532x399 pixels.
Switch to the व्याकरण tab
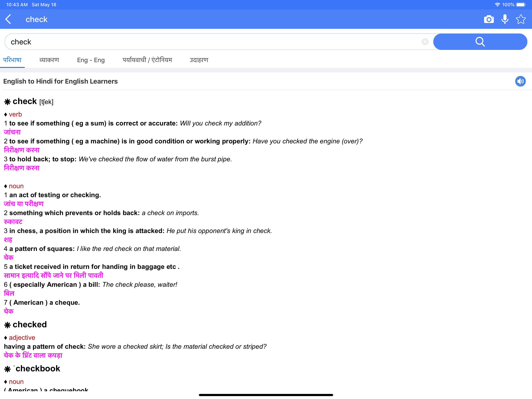pos(49,60)
